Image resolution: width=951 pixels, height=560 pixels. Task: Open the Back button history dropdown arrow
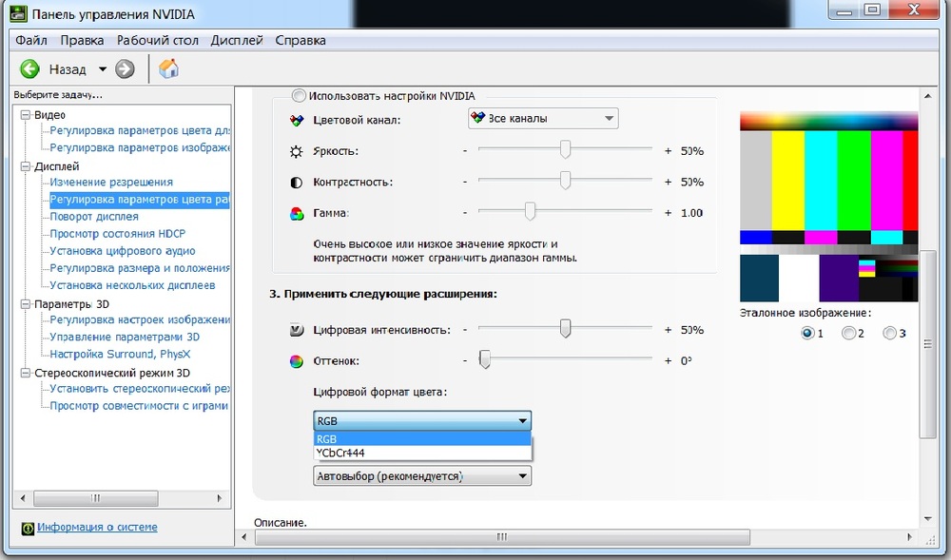pyautogui.click(x=103, y=69)
